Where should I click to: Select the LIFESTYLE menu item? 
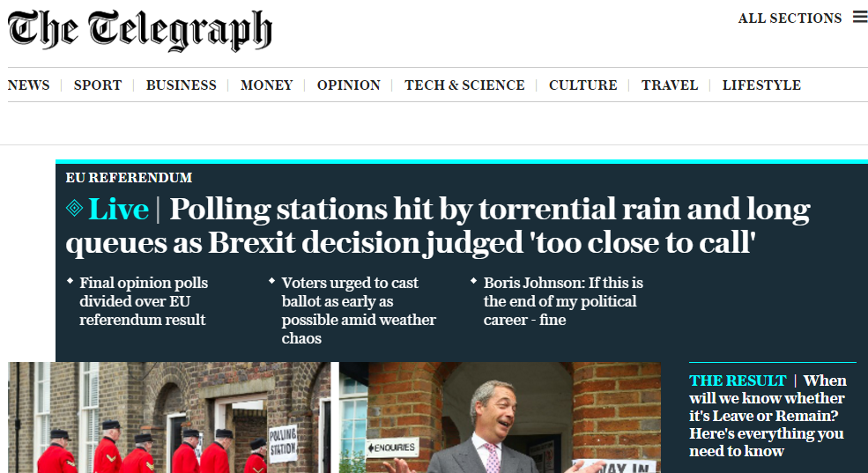tap(761, 85)
